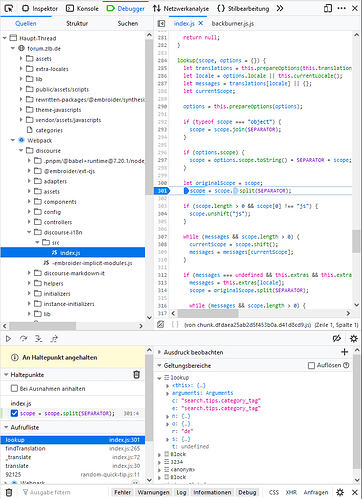
Task: Show more tools via double chevron
Action: [x=280, y=8]
